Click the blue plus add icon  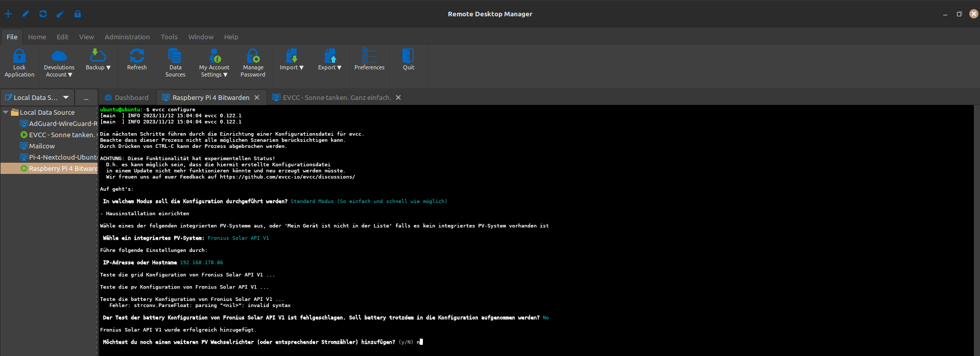click(x=8, y=14)
